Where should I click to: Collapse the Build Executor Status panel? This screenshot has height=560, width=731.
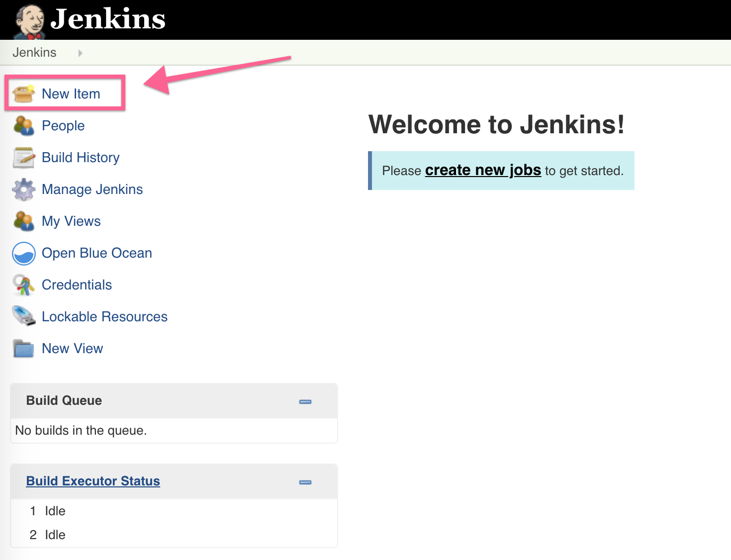point(305,482)
